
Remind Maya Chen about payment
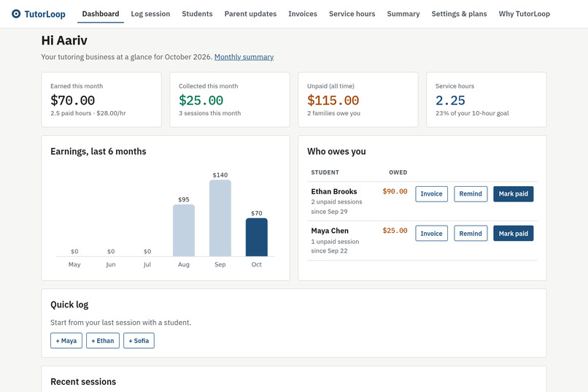(x=471, y=234)
